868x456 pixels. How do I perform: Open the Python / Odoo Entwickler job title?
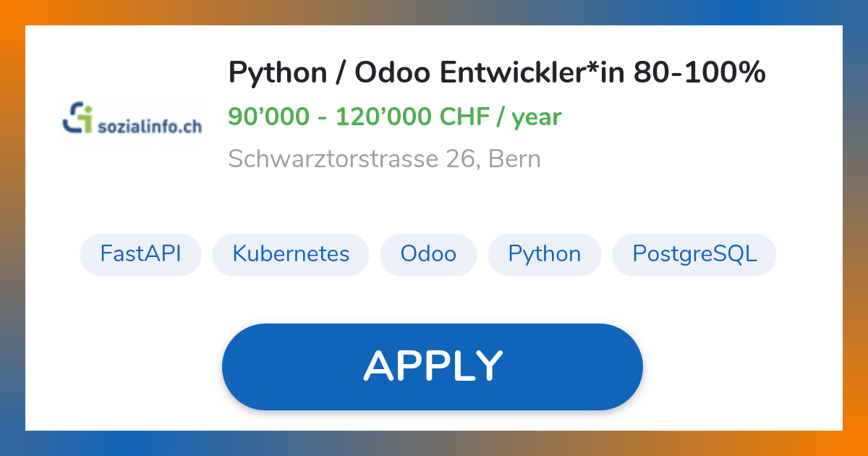pos(497,72)
